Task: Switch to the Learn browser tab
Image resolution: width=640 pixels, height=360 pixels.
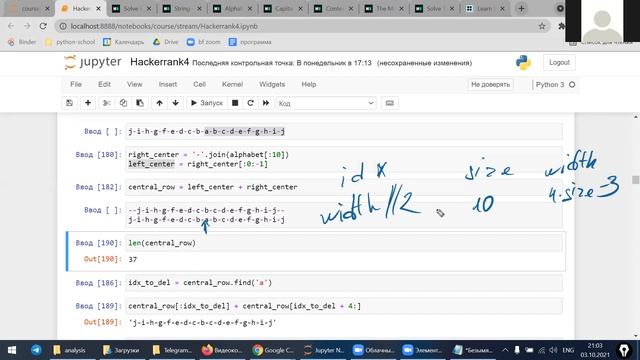Action: 484,9
